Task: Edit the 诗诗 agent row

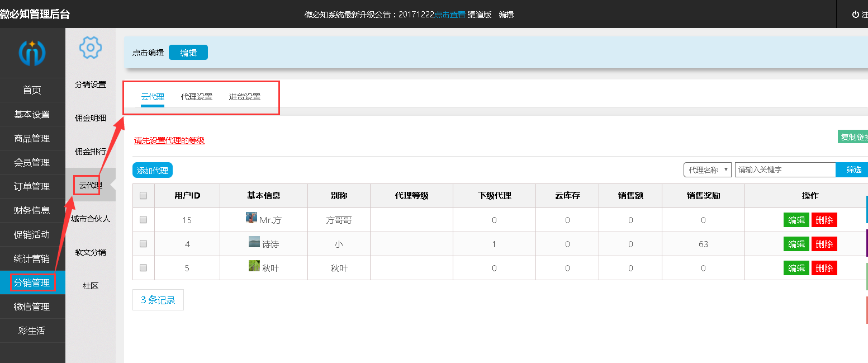Action: point(796,244)
